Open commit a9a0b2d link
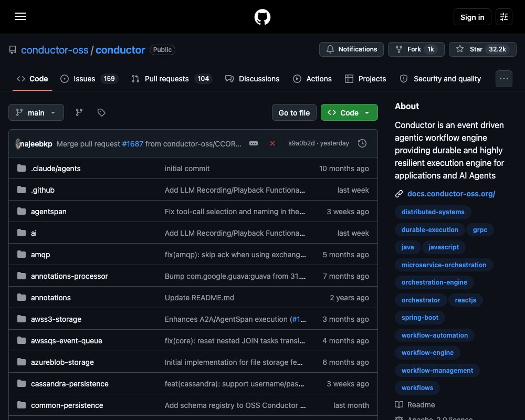Viewport: 525px width, 420px height. [301, 143]
